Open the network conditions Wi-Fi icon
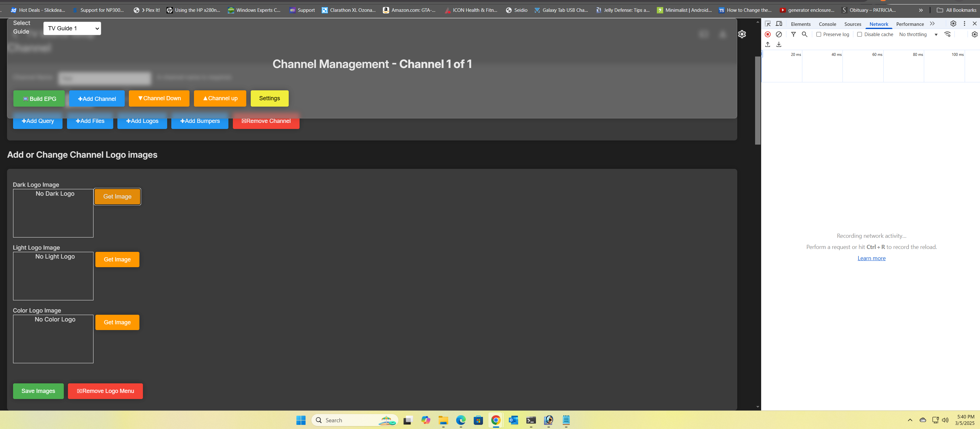Viewport: 980px width, 429px height. coord(947,34)
